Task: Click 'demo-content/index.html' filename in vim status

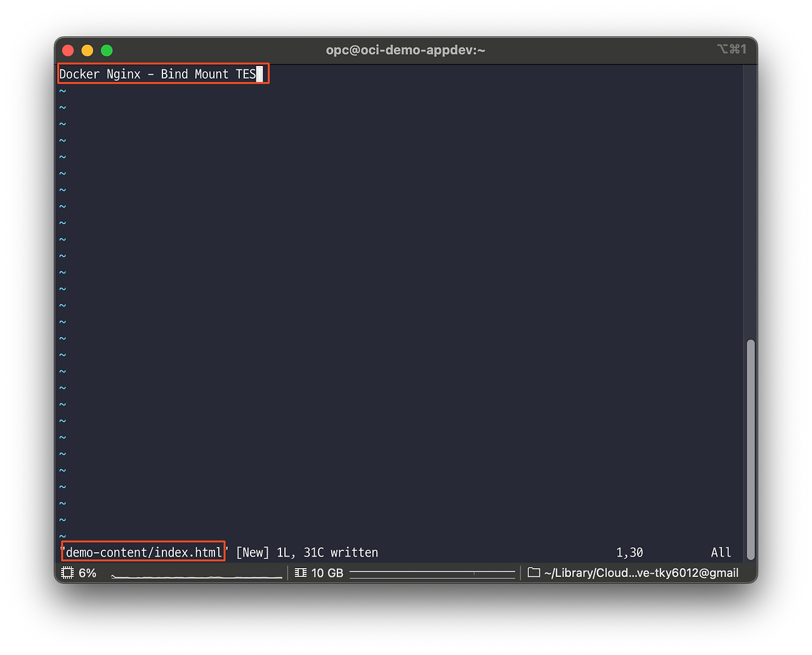Action: click(144, 553)
